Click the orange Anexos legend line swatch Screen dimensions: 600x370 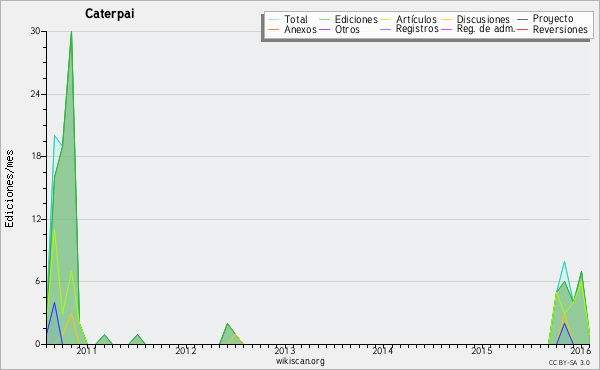pos(273,29)
